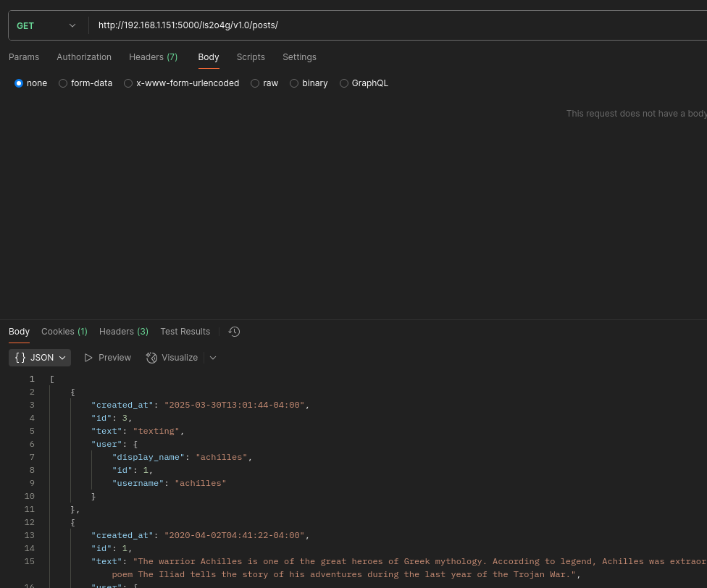Click the request URL field
Viewport: 707px width, 588px height.
[x=397, y=25]
